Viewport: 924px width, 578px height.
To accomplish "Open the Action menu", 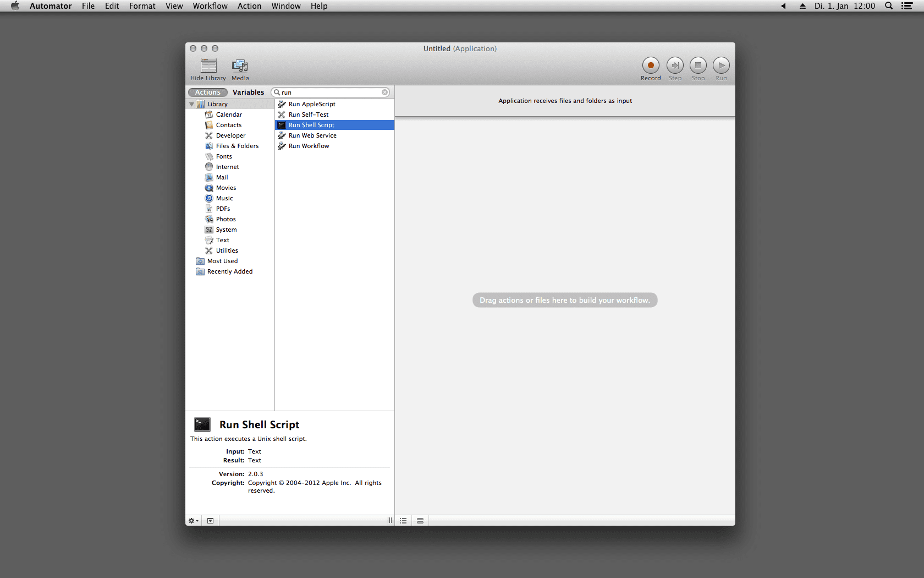I will [x=249, y=6].
